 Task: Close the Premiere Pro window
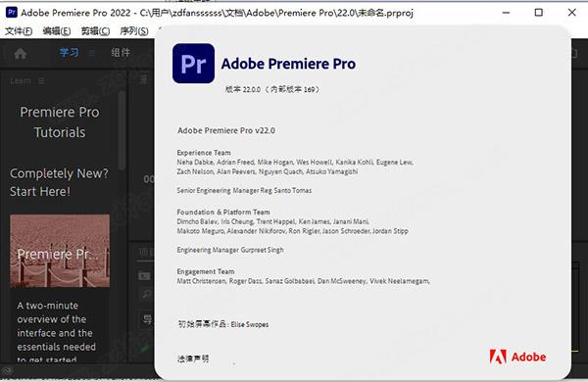click(572, 13)
